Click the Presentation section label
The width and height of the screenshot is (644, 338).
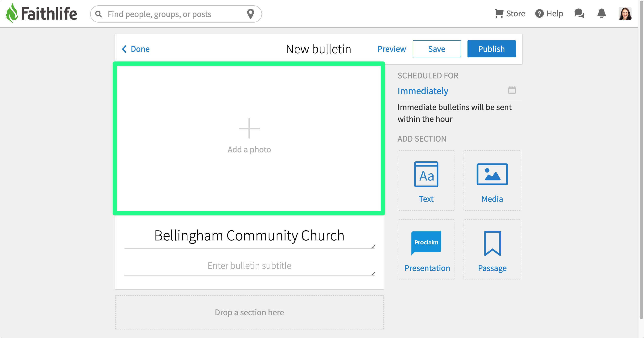[427, 268]
